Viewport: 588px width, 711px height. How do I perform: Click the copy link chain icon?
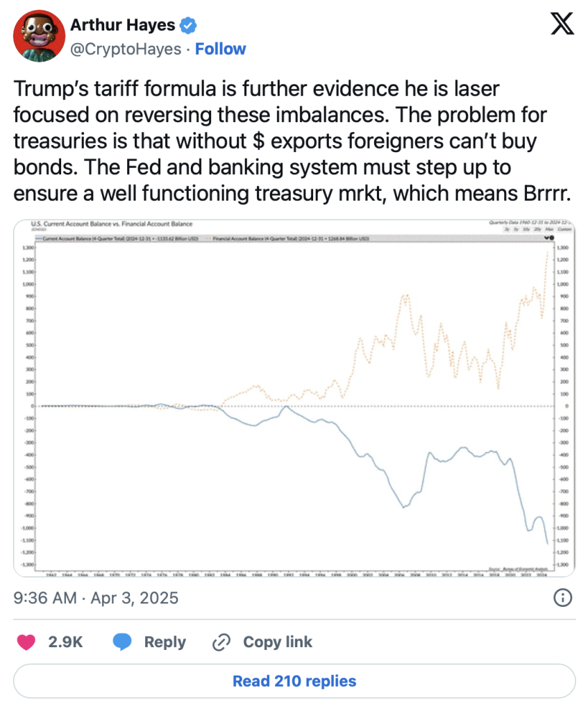[x=220, y=642]
